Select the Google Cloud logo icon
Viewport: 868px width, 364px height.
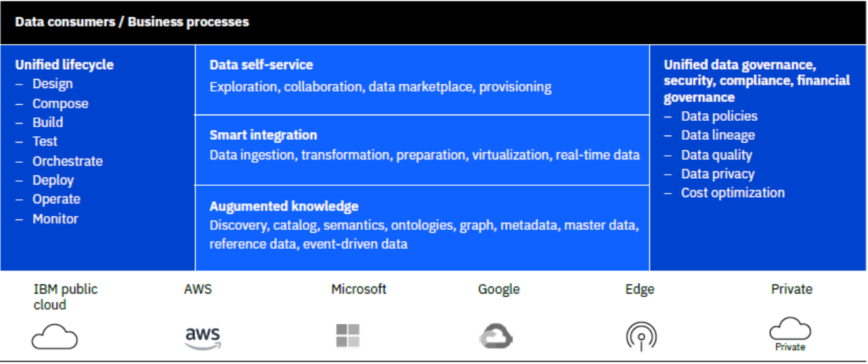click(x=496, y=337)
